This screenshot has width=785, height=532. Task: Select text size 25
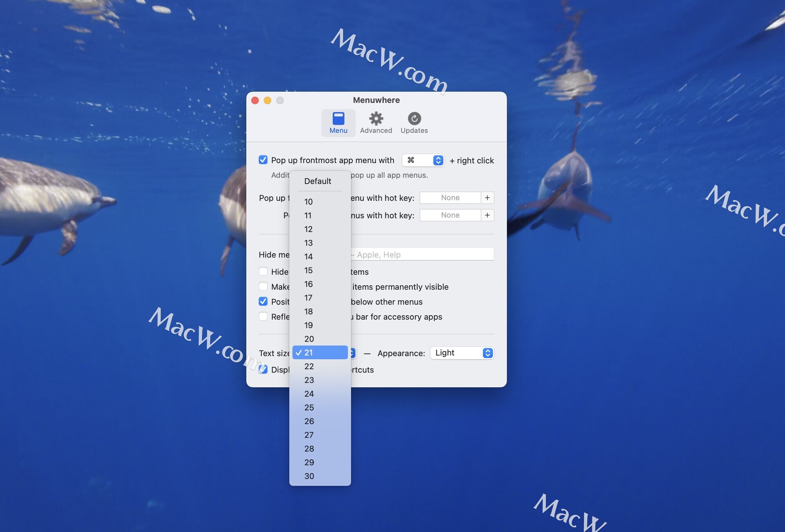click(x=320, y=408)
